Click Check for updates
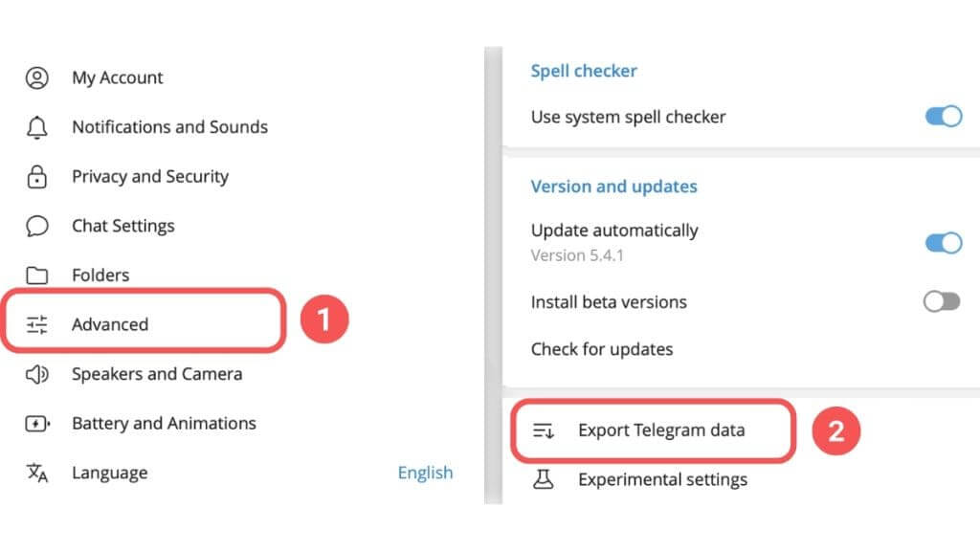Viewport: 980px width, 551px height. point(602,349)
